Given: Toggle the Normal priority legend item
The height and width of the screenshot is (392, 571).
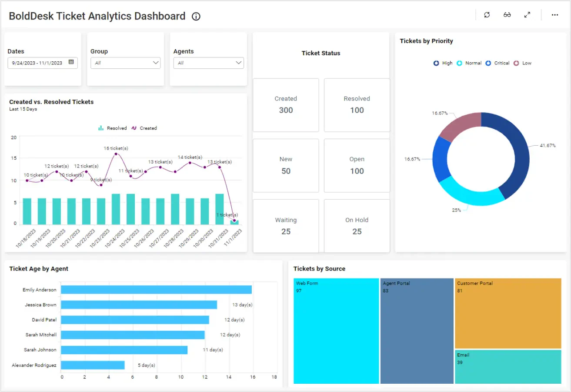Looking at the screenshot, I should tap(469, 63).
